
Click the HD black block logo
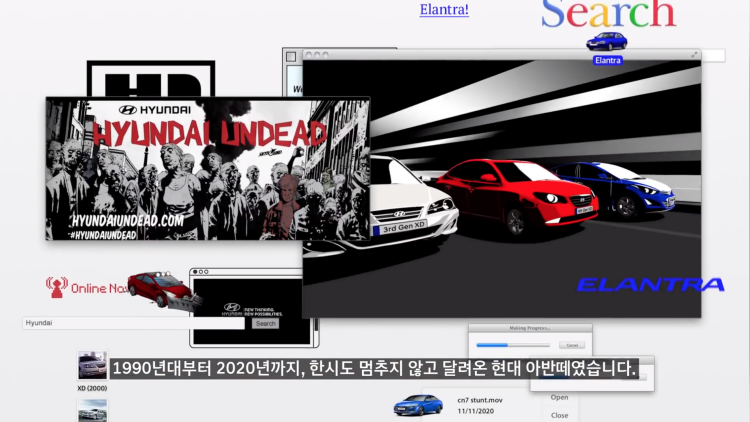pos(151,79)
